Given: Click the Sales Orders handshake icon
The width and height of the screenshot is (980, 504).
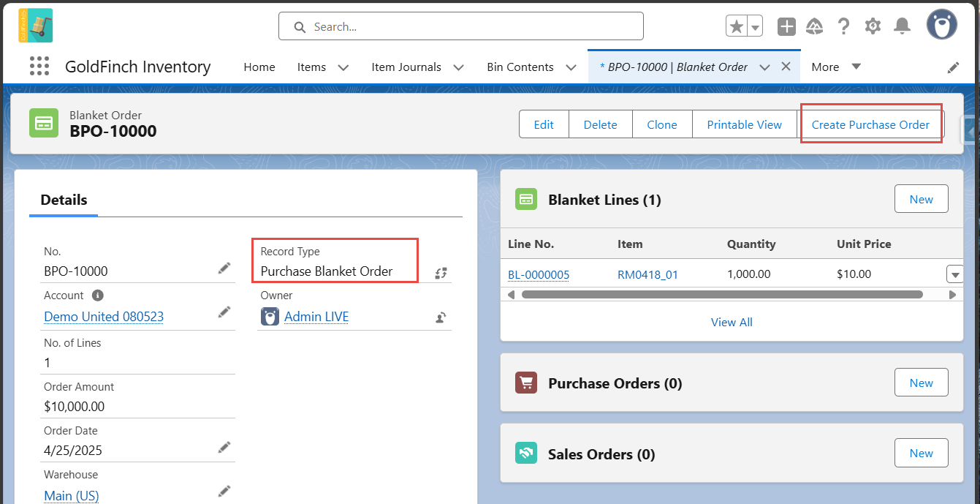Looking at the screenshot, I should pyautogui.click(x=526, y=454).
